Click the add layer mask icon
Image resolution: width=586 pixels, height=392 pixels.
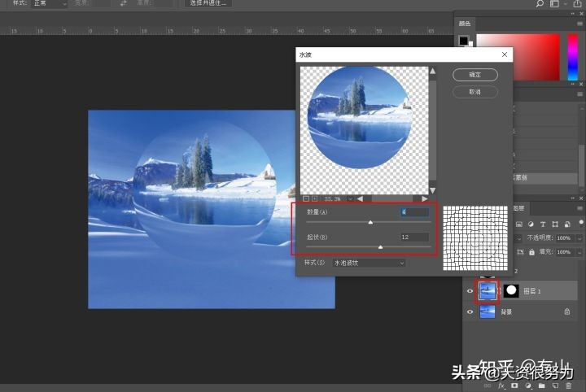[514, 385]
